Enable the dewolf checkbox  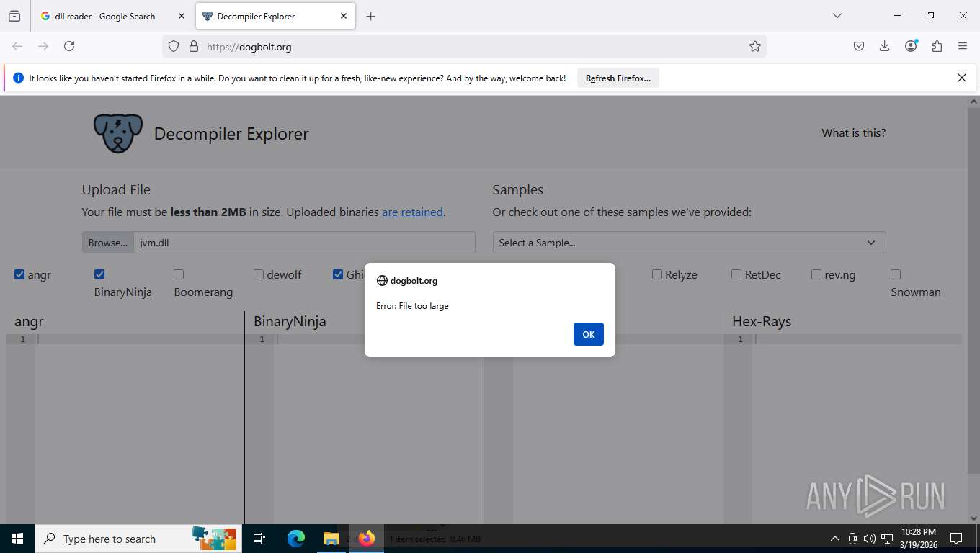tap(259, 274)
